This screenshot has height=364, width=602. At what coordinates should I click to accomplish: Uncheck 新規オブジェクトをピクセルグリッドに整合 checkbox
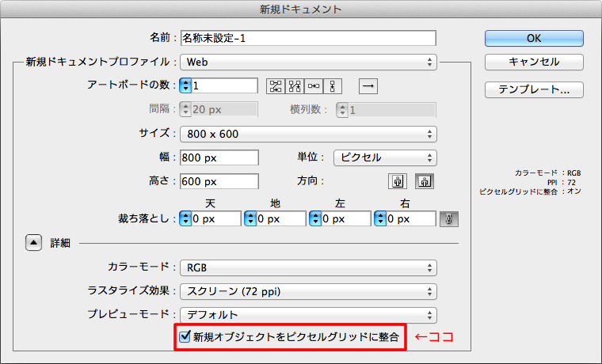185,338
